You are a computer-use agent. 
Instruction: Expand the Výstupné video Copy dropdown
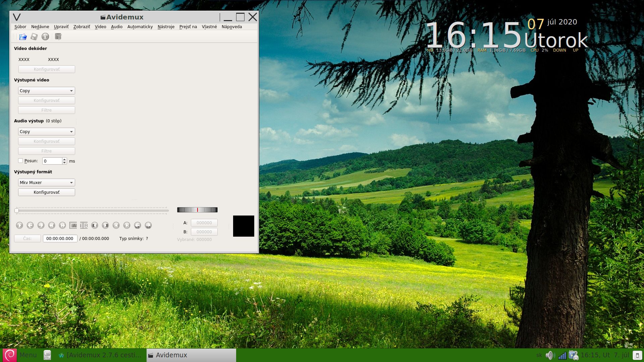tap(46, 91)
